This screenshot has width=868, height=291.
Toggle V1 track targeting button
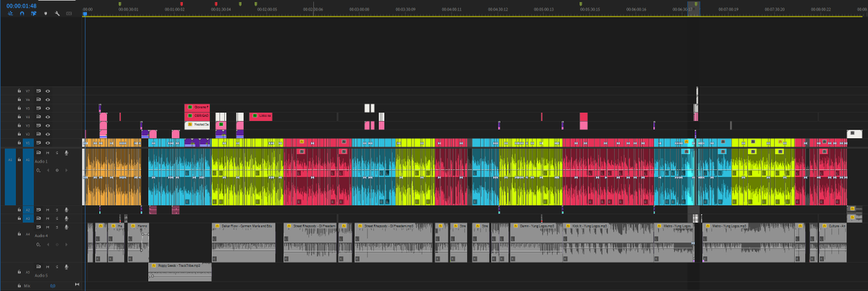[x=28, y=143]
